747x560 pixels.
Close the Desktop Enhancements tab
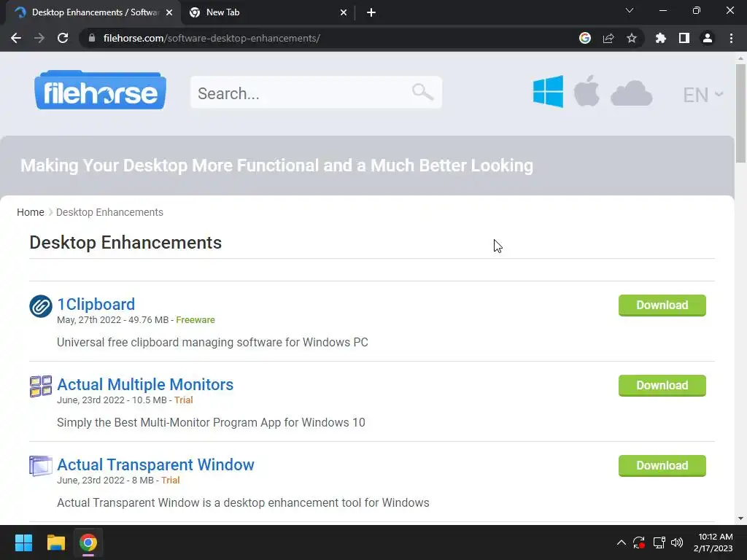tap(169, 12)
